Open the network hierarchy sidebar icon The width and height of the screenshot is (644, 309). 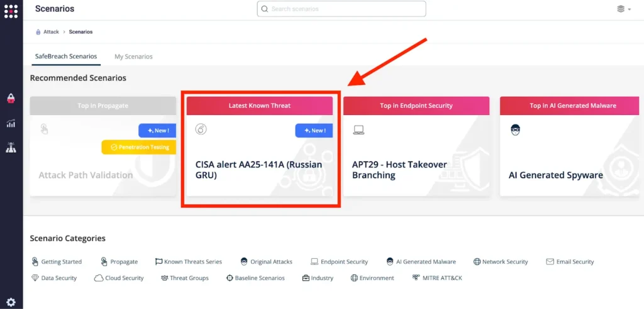(x=11, y=148)
